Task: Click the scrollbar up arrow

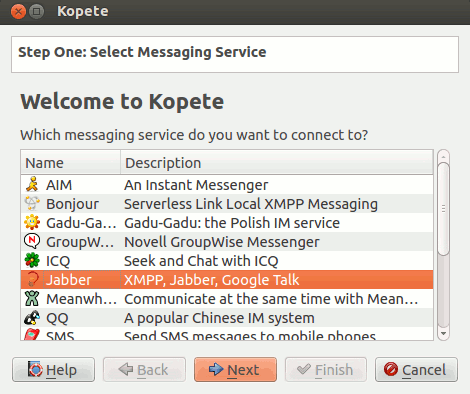Action: pos(443,157)
